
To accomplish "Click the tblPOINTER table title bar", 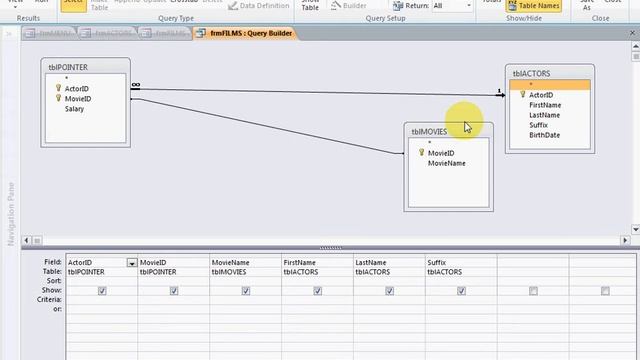I will coord(86,67).
